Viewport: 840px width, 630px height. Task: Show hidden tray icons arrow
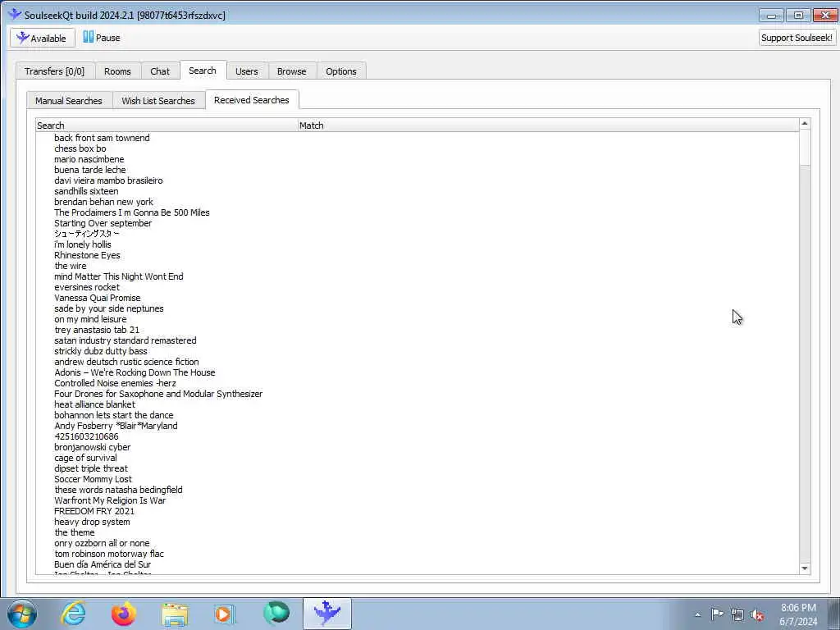[697, 614]
